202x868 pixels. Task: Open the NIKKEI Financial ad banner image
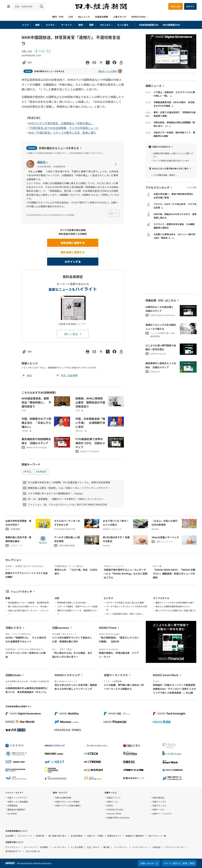click(171, 642)
